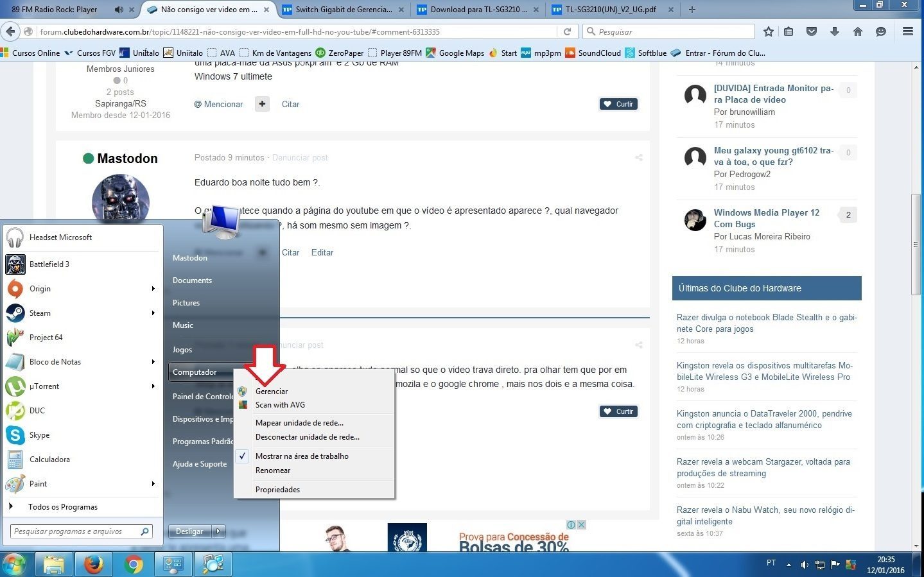Open Documents in Start menu right pane
This screenshot has width=924, height=577.
tap(192, 280)
